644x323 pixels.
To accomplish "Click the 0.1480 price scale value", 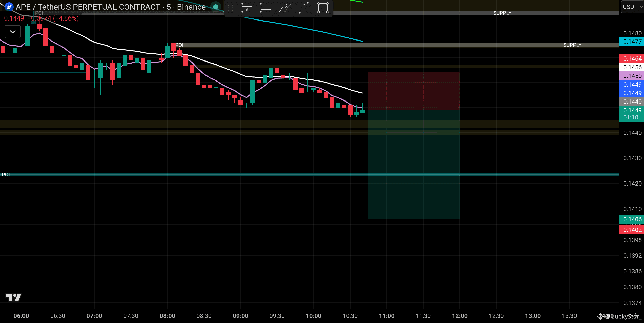I will [632, 33].
